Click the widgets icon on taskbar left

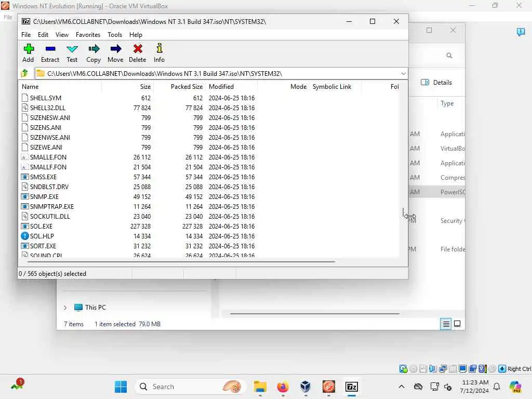[x=17, y=385]
